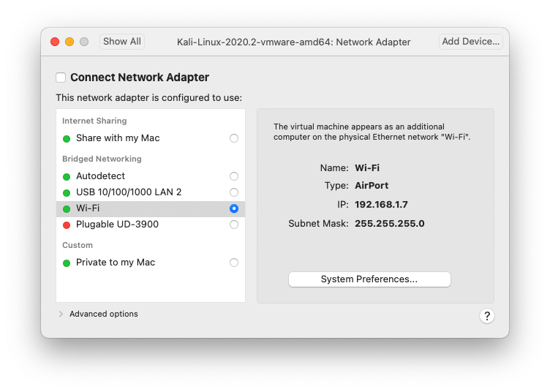Select the Wi-Fi row in the network list

pos(146,208)
